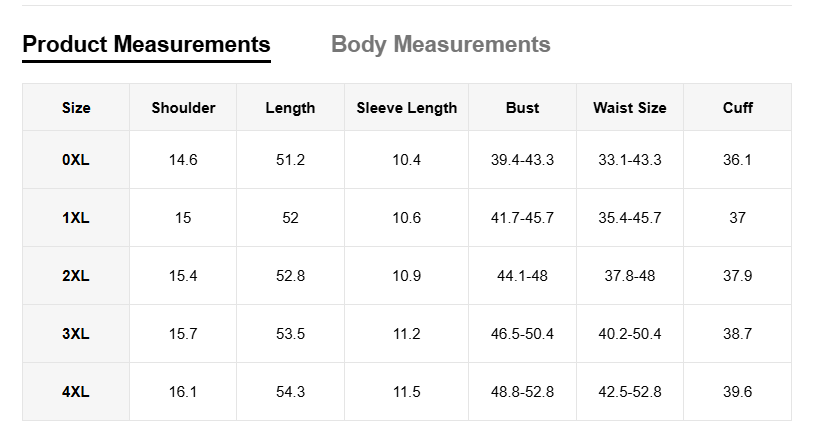Viewport: 832px width, 437px height.
Task: Select the 2XL waist value 37.8-48
Action: [629, 276]
